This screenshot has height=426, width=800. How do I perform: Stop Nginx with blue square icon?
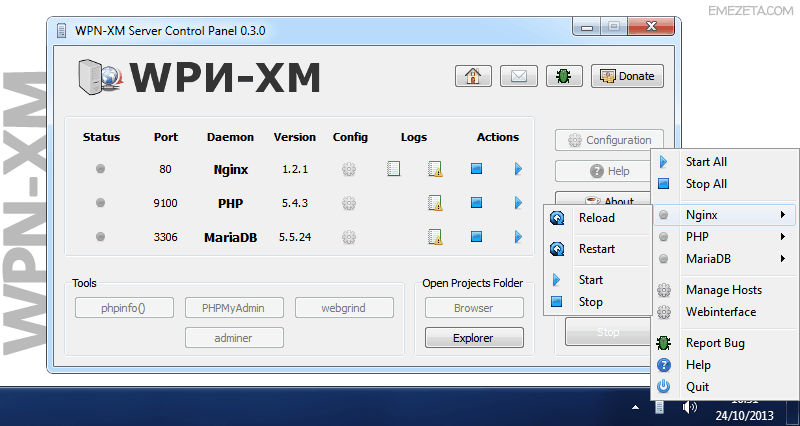[x=476, y=168]
